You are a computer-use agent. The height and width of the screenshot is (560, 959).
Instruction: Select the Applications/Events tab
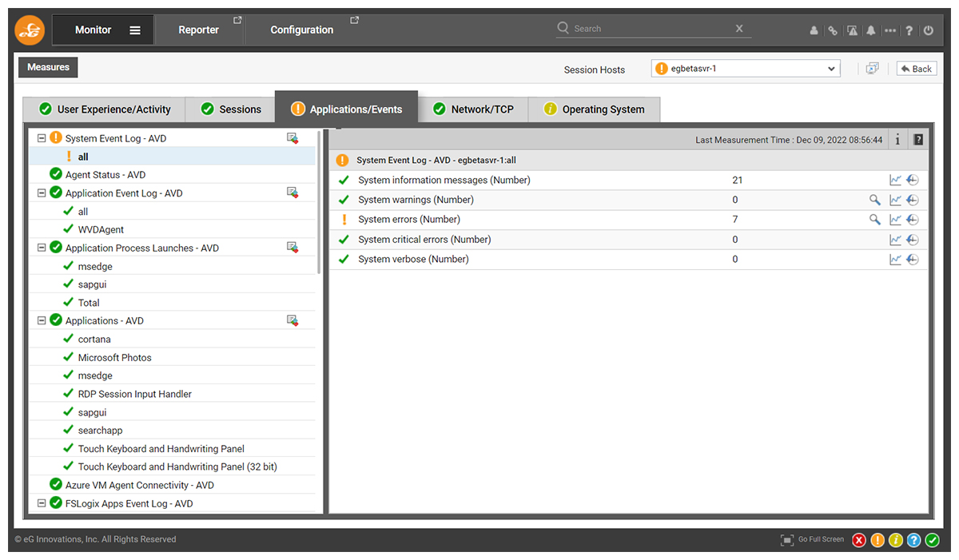click(346, 108)
